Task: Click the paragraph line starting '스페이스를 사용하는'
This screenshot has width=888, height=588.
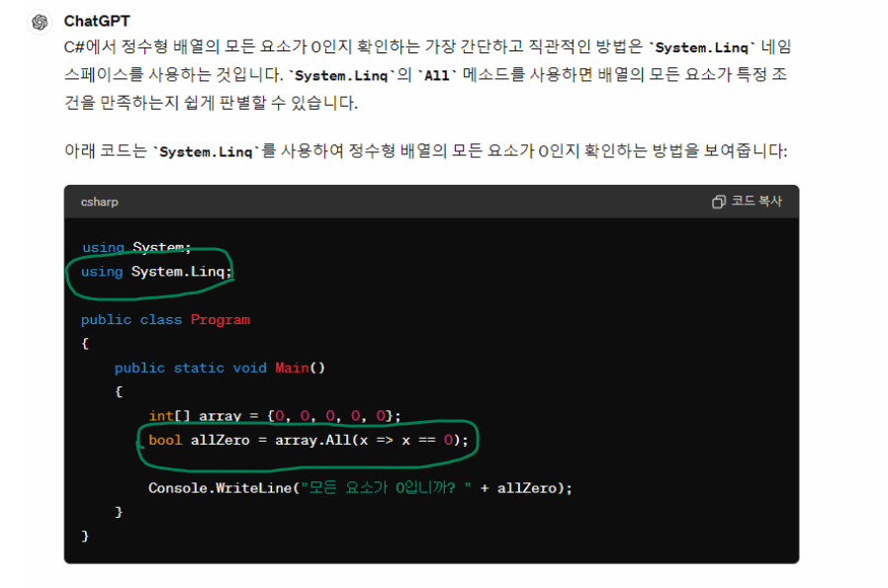Action: pyautogui.click(x=426, y=75)
